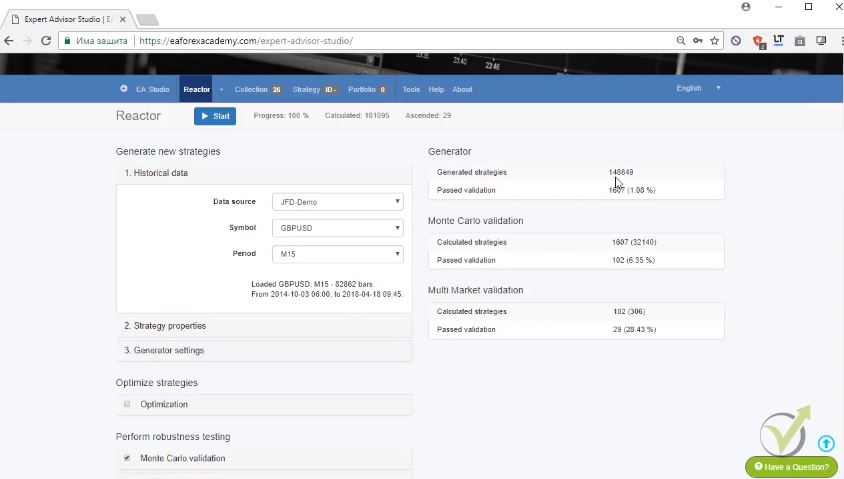Open the Tools menu

411,89
